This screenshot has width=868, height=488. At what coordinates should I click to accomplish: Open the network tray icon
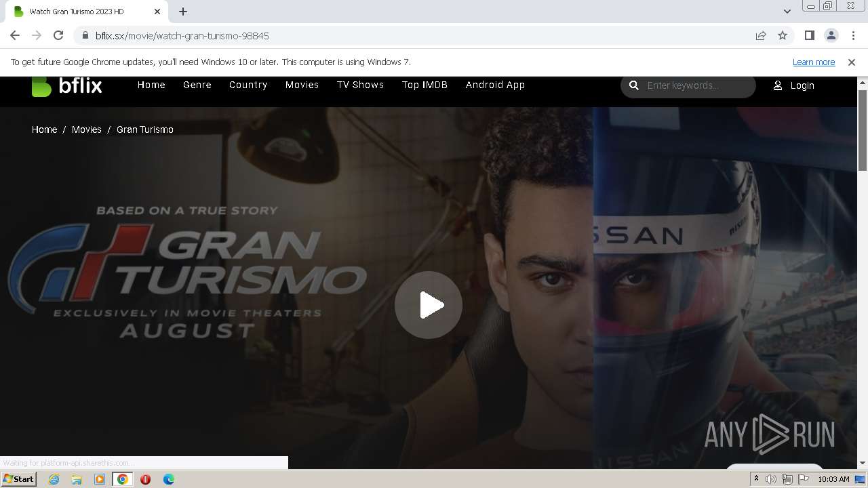pyautogui.click(x=787, y=479)
